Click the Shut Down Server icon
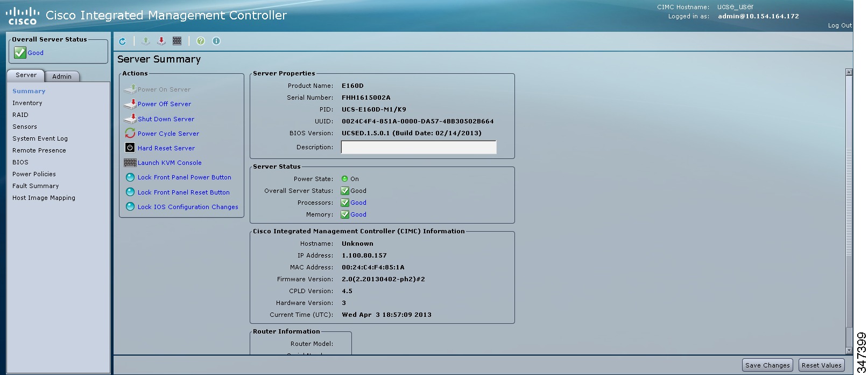 (130, 118)
